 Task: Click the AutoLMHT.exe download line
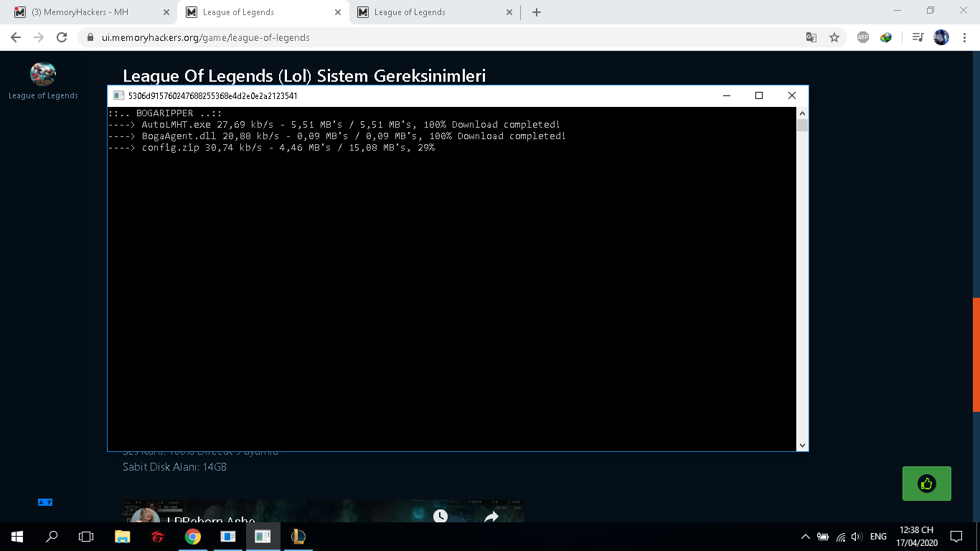(x=334, y=125)
